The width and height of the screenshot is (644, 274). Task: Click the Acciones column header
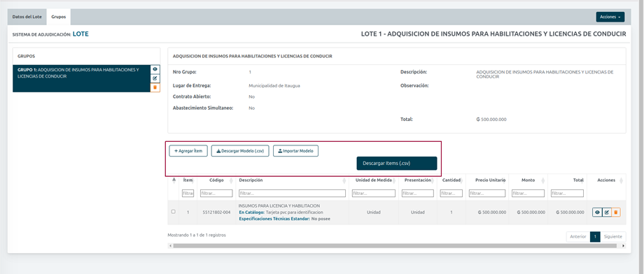(606, 180)
